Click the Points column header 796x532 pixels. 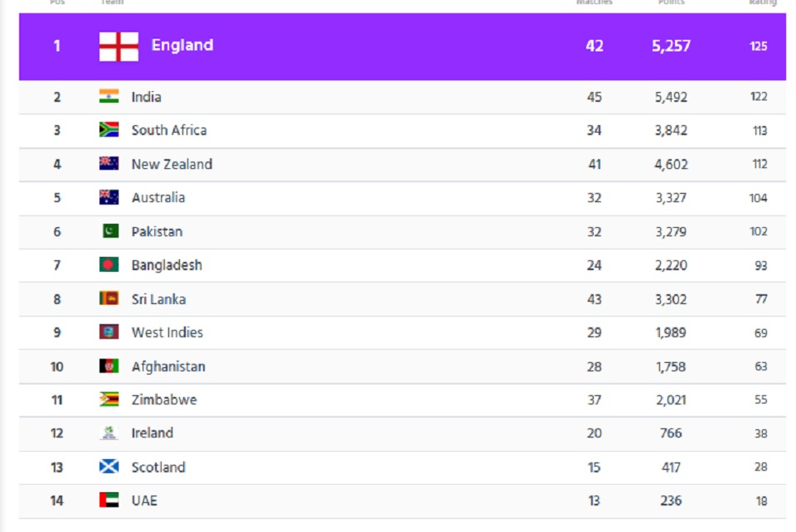coord(671,3)
